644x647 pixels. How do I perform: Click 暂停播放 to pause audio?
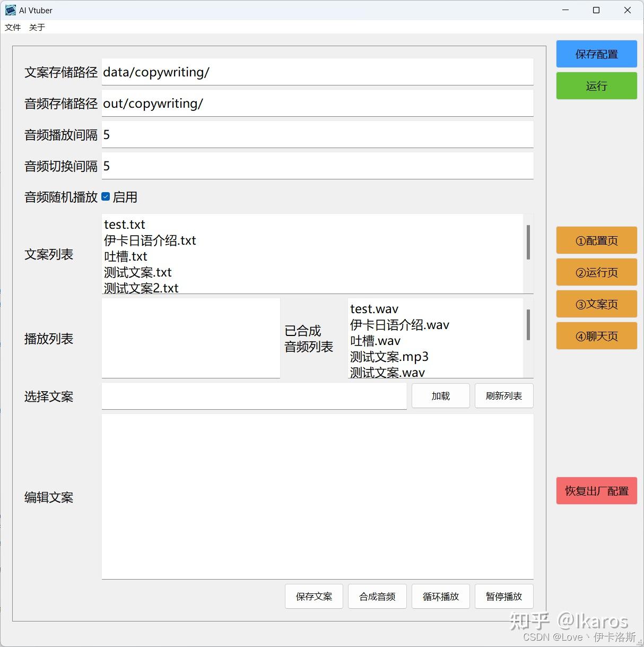503,596
